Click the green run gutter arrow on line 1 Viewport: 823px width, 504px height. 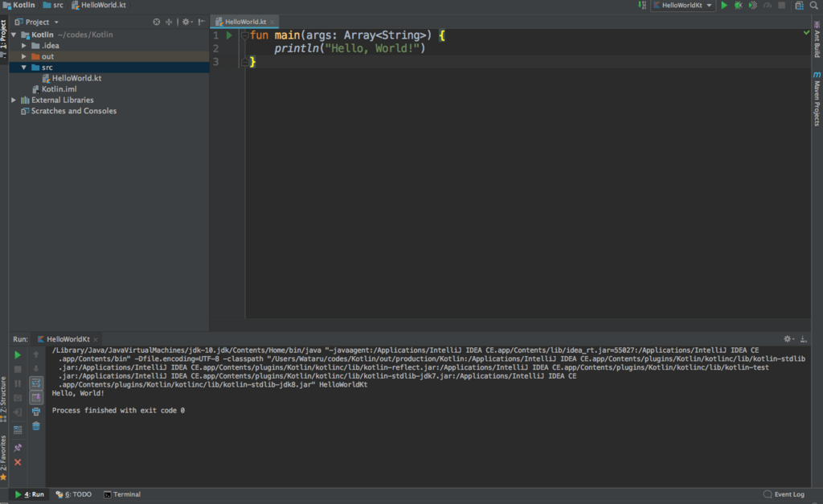229,35
